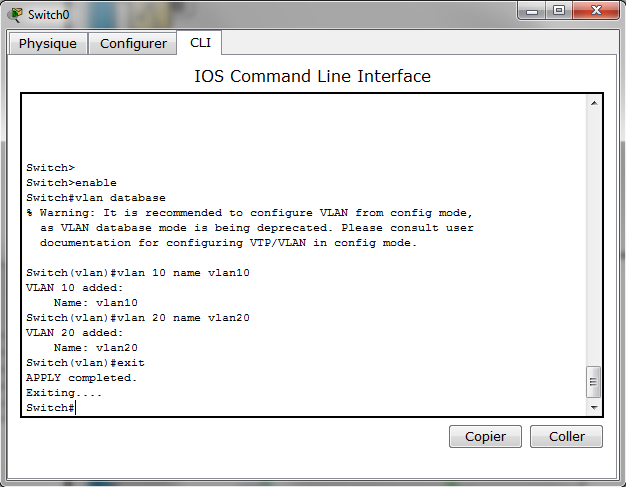Viewport: 626px width, 487px height.
Task: Click the 'vlan 10 name vlan10' command line
Action: click(138, 273)
